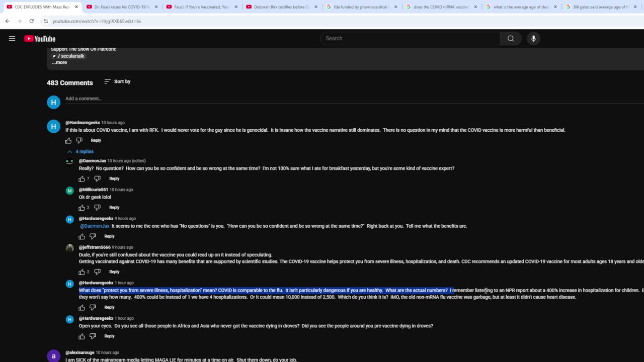Viewport: 644px width, 362px height.
Task: Like the highlighted Hardwaregeekx reply about hospitalization
Action: [82, 308]
